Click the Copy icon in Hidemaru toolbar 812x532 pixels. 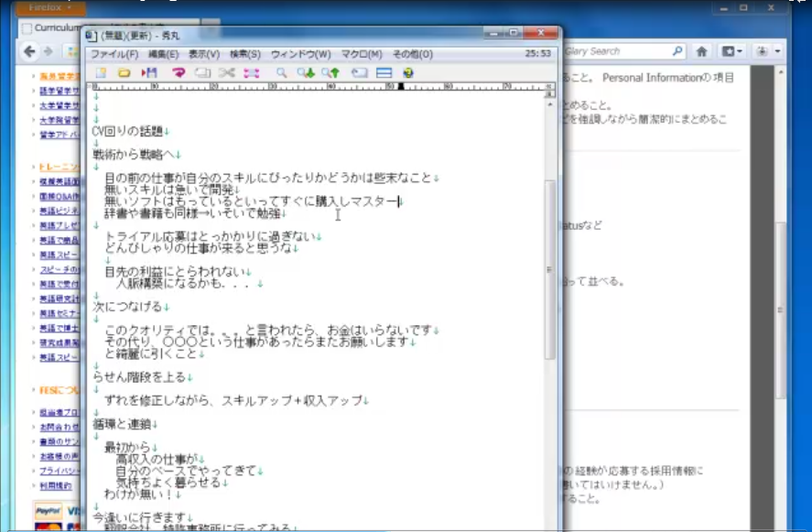pos(202,73)
